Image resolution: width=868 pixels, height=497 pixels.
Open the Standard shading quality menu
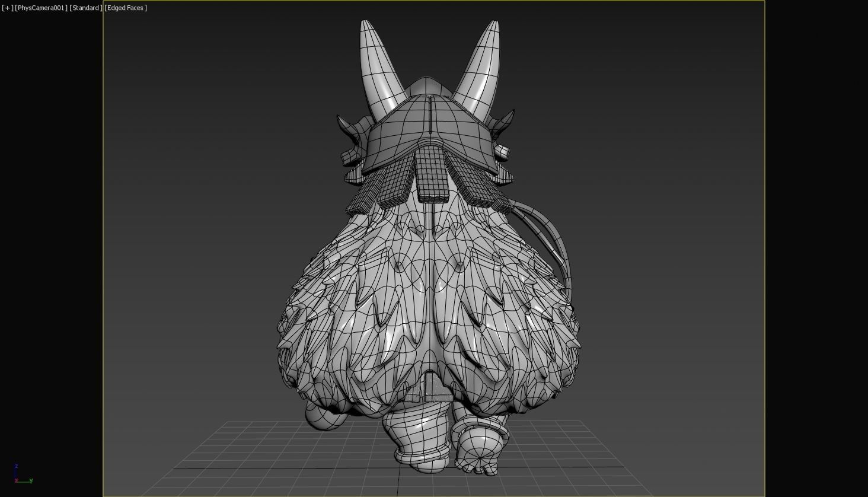click(x=86, y=8)
